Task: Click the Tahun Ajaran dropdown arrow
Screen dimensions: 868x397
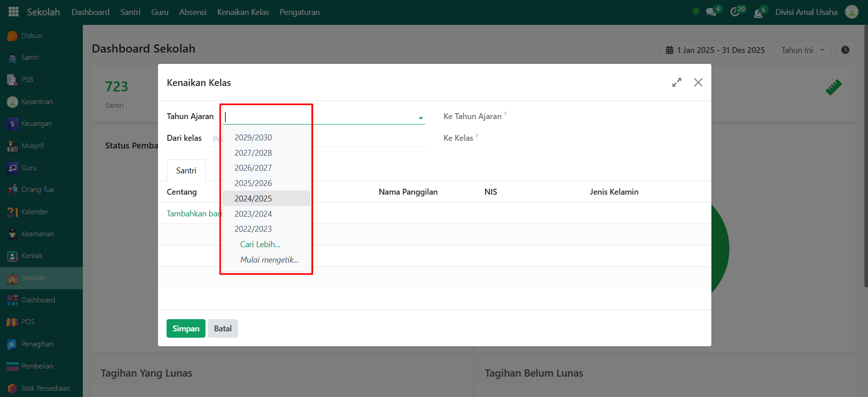Action: tap(420, 118)
